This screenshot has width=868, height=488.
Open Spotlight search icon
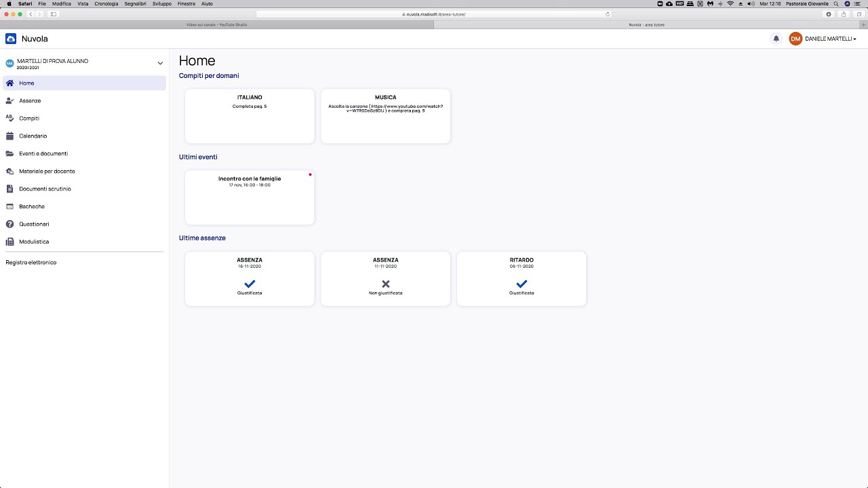coord(836,3)
